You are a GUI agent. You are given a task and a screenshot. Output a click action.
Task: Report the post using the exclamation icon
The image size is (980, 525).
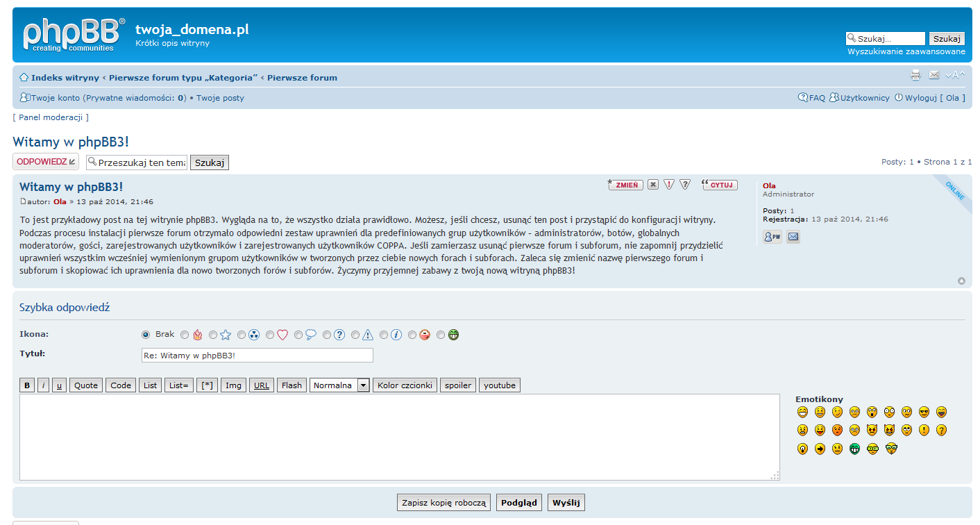669,185
